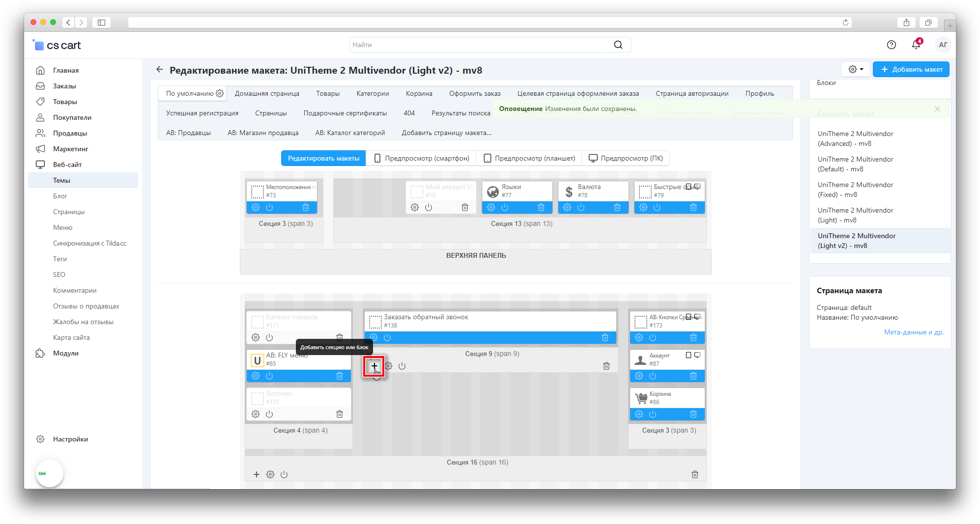Select Предпросмотр (смартфон) tab
The image size is (980, 524).
tap(422, 158)
